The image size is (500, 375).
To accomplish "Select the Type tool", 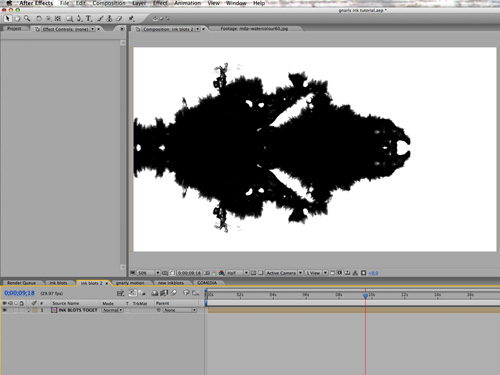I will pos(89,18).
